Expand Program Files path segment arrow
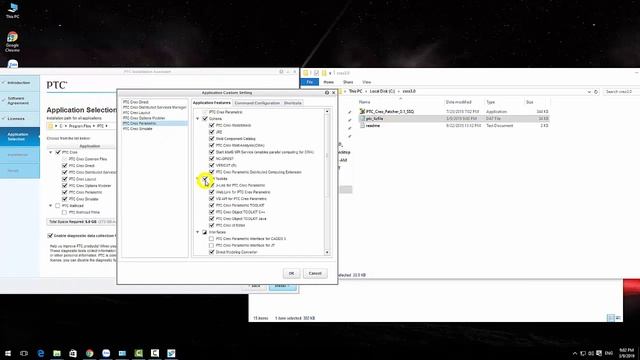This screenshot has width=640, height=360. click(93, 126)
